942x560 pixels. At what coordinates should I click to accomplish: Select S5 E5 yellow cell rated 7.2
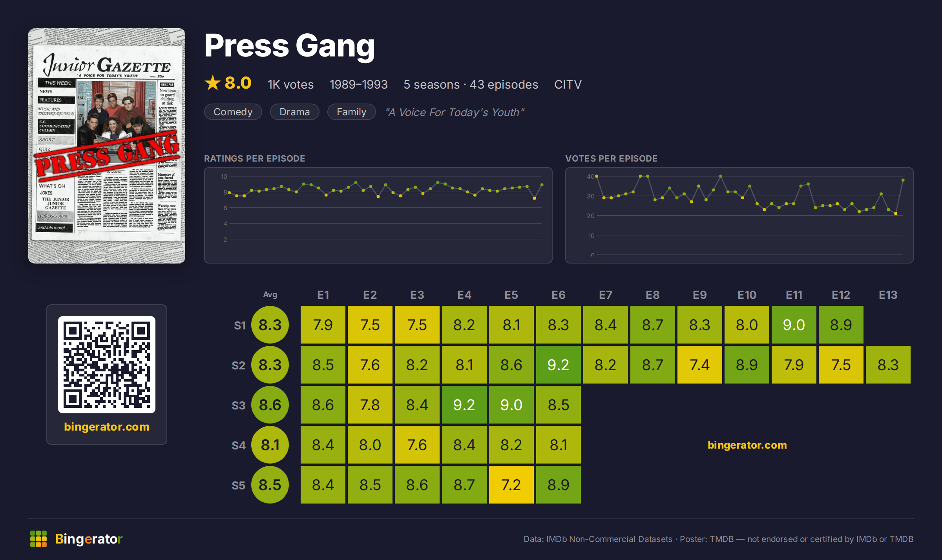tap(511, 485)
